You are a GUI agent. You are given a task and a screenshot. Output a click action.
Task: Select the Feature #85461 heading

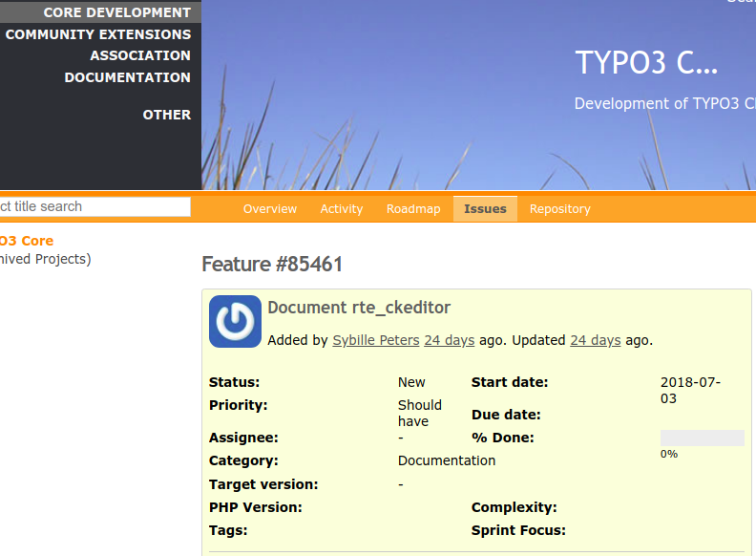coord(272,265)
